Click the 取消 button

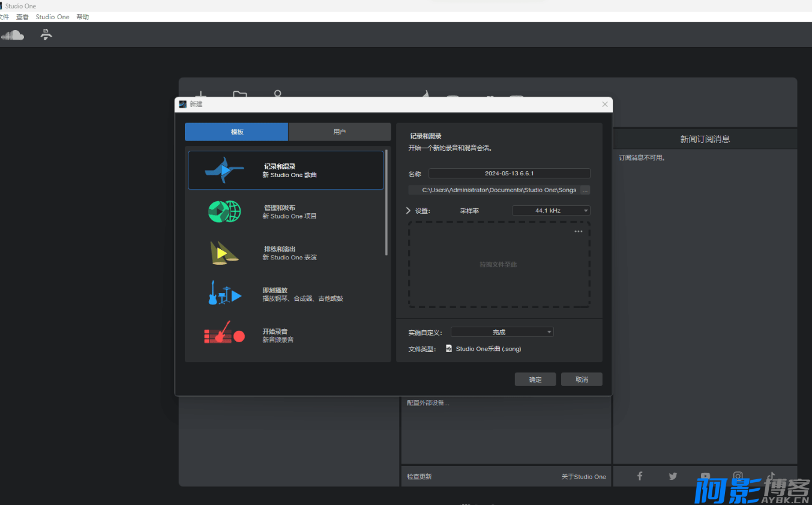pos(582,380)
